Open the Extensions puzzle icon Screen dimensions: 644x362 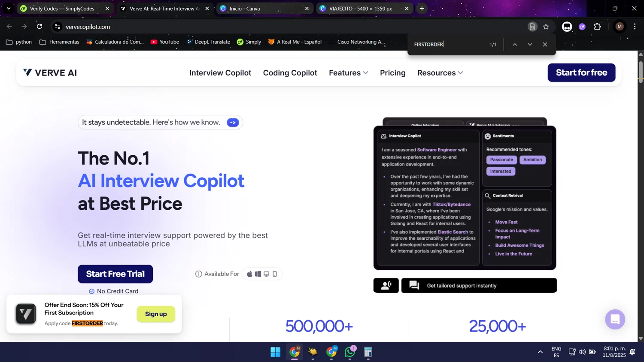pyautogui.click(x=597, y=27)
